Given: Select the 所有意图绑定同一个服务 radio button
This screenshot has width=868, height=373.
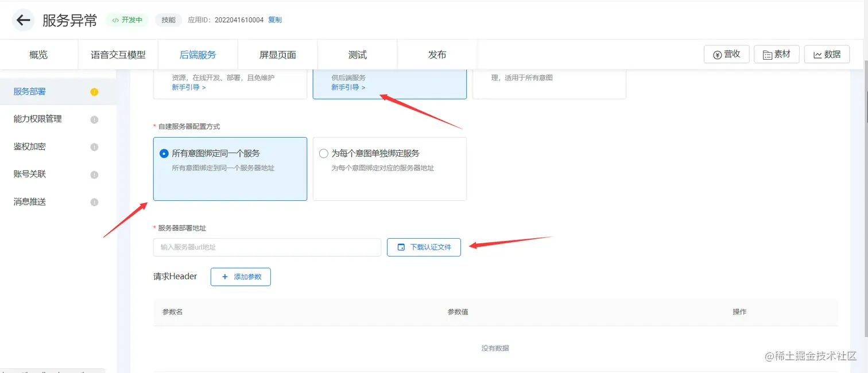Looking at the screenshot, I should (x=164, y=153).
